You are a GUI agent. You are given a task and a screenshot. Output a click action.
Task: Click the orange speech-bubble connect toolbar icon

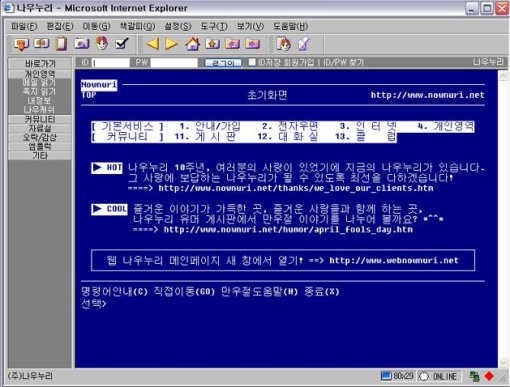tap(22, 44)
